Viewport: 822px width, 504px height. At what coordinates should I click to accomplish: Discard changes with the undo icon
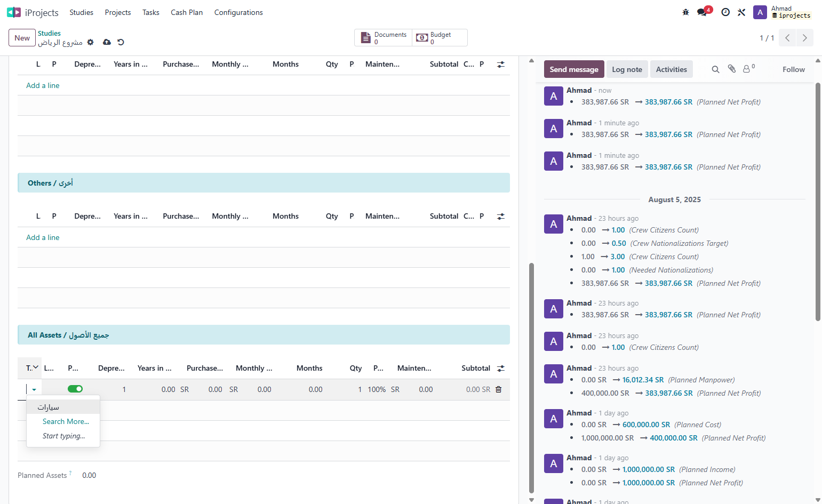[x=121, y=42]
